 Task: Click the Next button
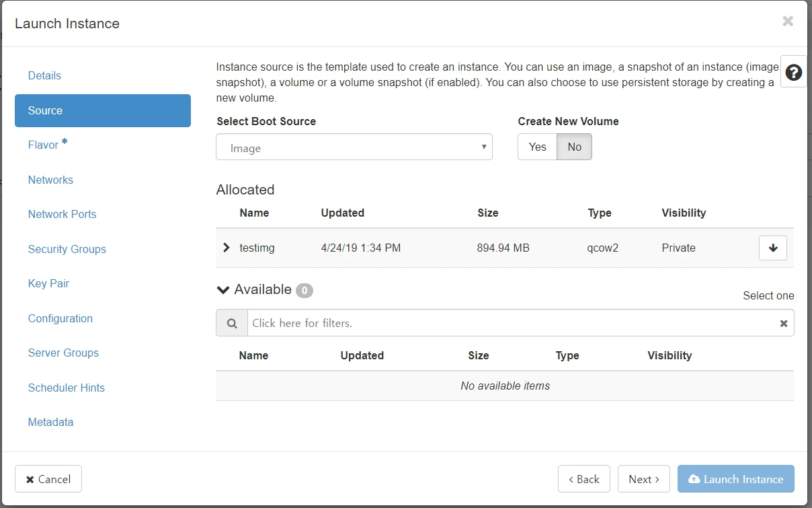(x=643, y=479)
